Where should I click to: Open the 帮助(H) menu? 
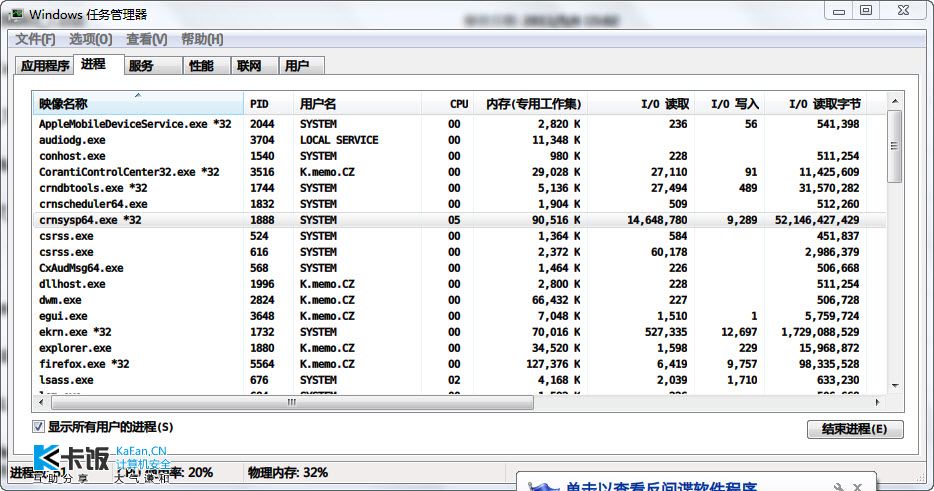[202, 39]
